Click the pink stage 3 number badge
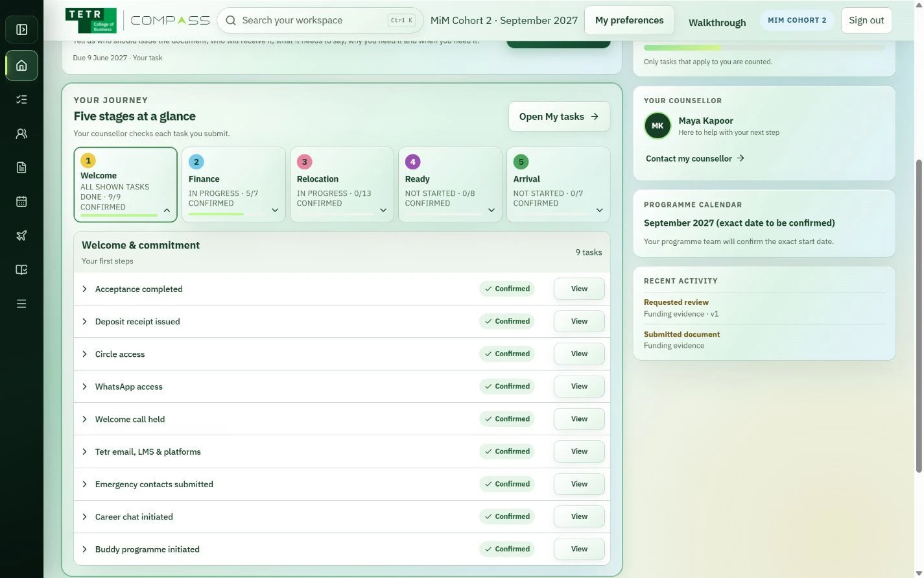This screenshot has height=578, width=924. [305, 162]
